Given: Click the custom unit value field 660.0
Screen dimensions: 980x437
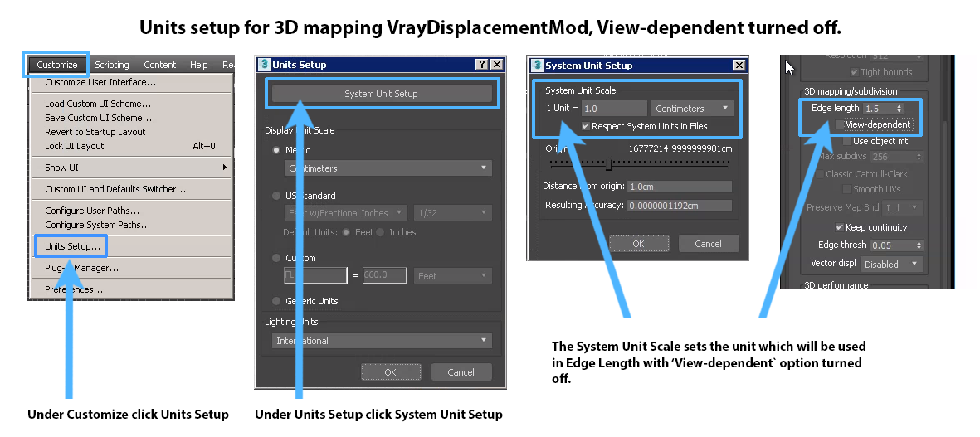Looking at the screenshot, I should click(384, 275).
